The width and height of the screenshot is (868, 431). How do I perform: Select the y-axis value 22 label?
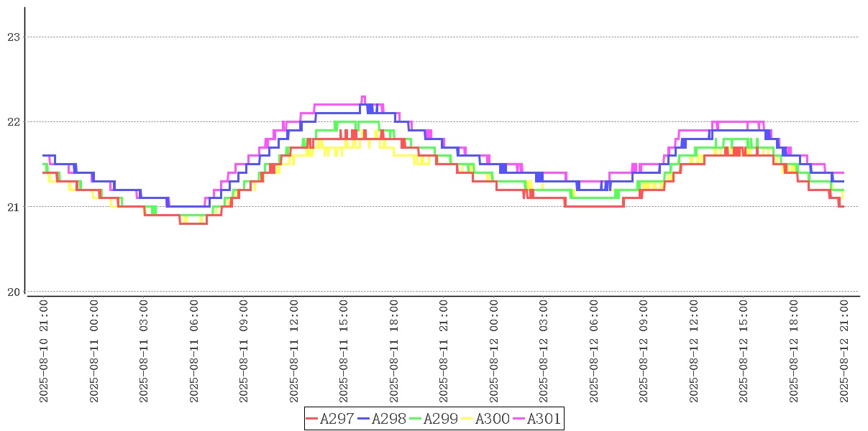(x=13, y=122)
